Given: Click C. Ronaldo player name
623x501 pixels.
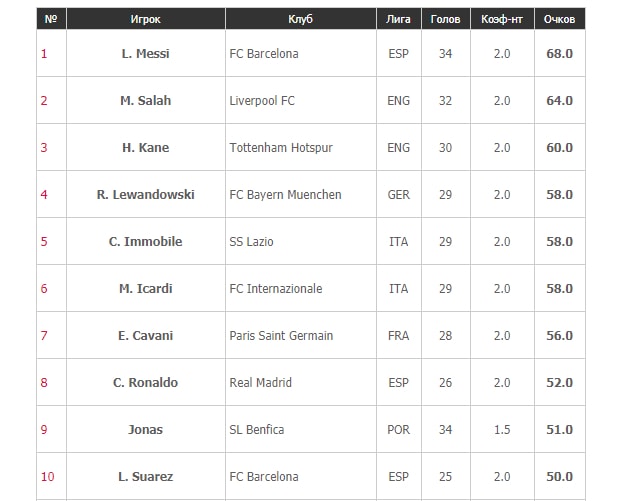Looking at the screenshot, I should coord(145,382).
